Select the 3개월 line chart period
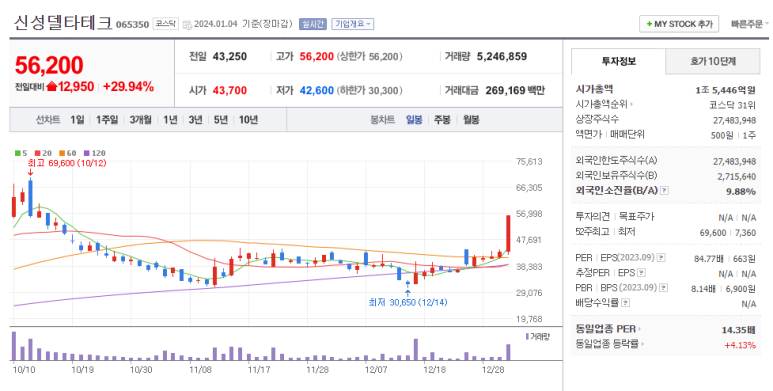 tap(140, 120)
